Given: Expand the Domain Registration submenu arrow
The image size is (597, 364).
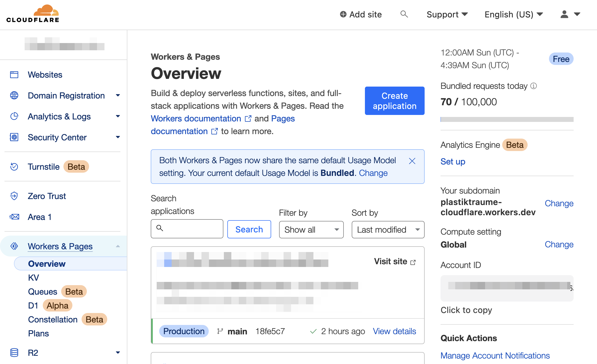Looking at the screenshot, I should coord(118,95).
